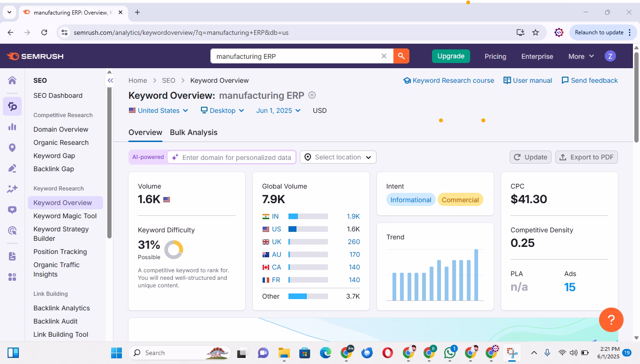
Task: Open the user profile avatar Z
Action: [x=610, y=56]
